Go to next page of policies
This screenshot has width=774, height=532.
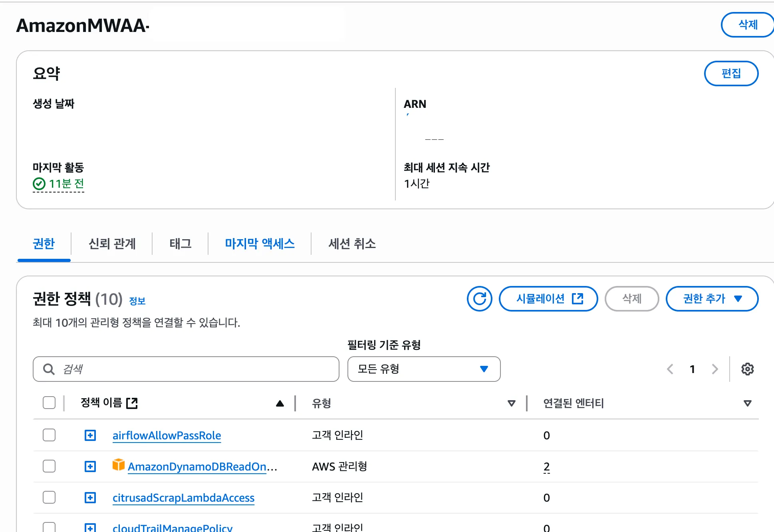[x=714, y=369]
